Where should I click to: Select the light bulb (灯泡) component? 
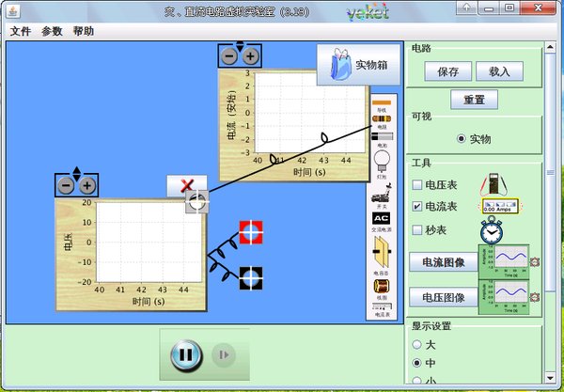coord(382,161)
